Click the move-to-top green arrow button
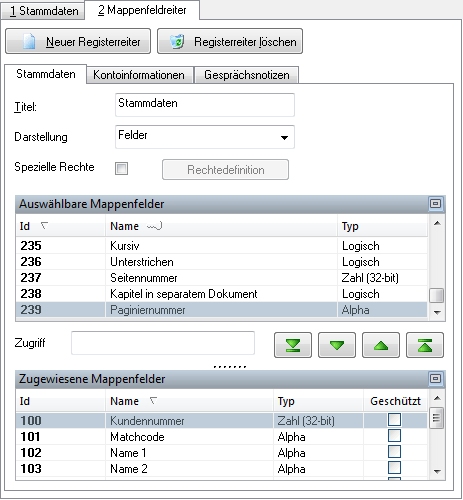The height and width of the screenshot is (500, 463). 425,345
